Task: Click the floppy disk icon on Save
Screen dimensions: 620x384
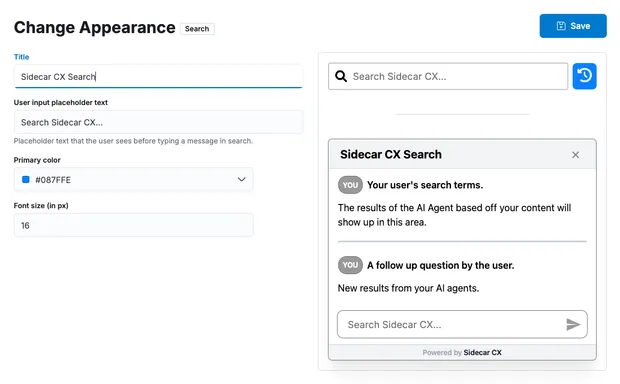Action: (x=561, y=26)
